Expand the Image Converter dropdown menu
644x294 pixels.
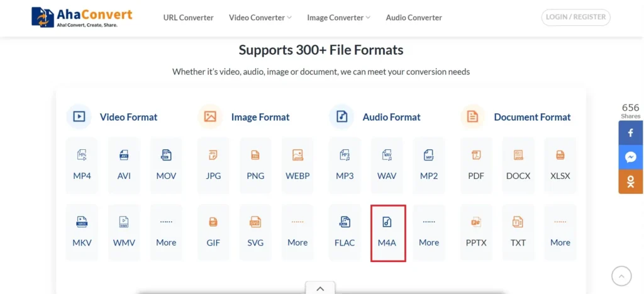pos(338,18)
